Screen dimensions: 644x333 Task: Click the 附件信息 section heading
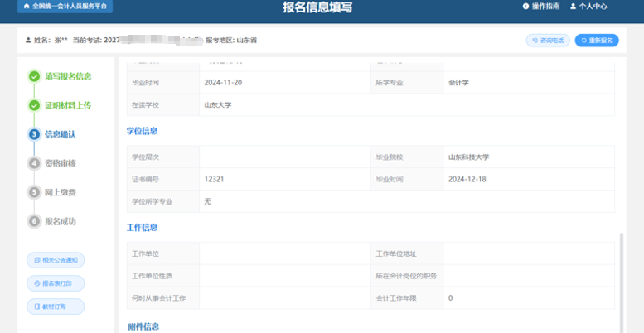point(143,327)
